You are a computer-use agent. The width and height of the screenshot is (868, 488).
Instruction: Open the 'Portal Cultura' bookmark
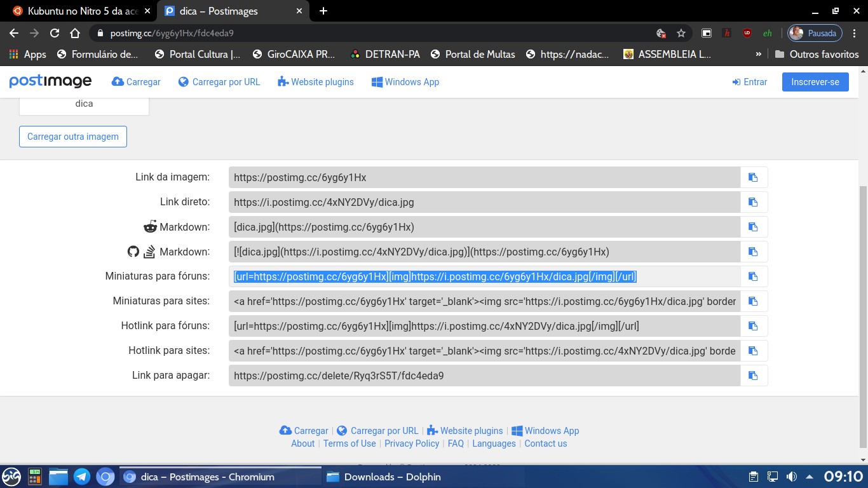point(198,54)
